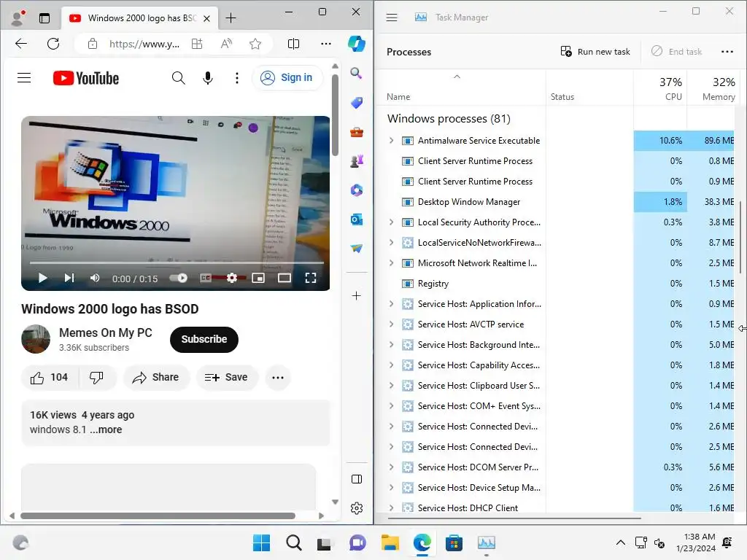Refresh the Edge browser page
This screenshot has width=747, height=560.
(53, 44)
